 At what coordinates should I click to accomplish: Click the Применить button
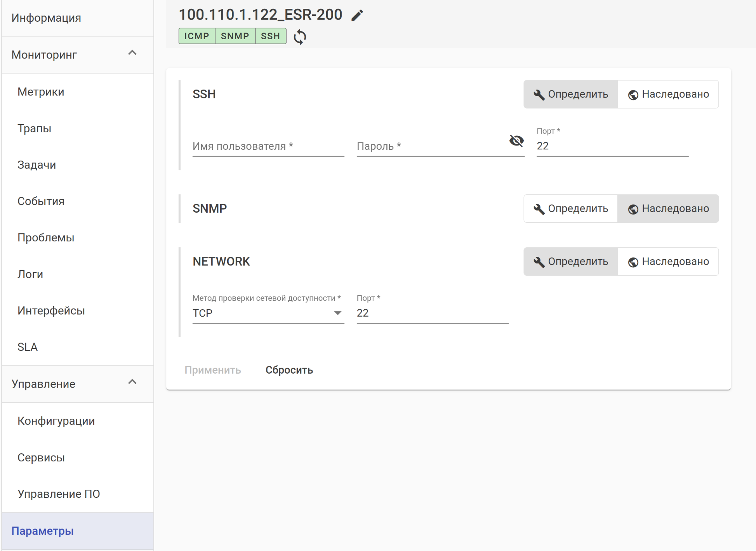pos(213,370)
